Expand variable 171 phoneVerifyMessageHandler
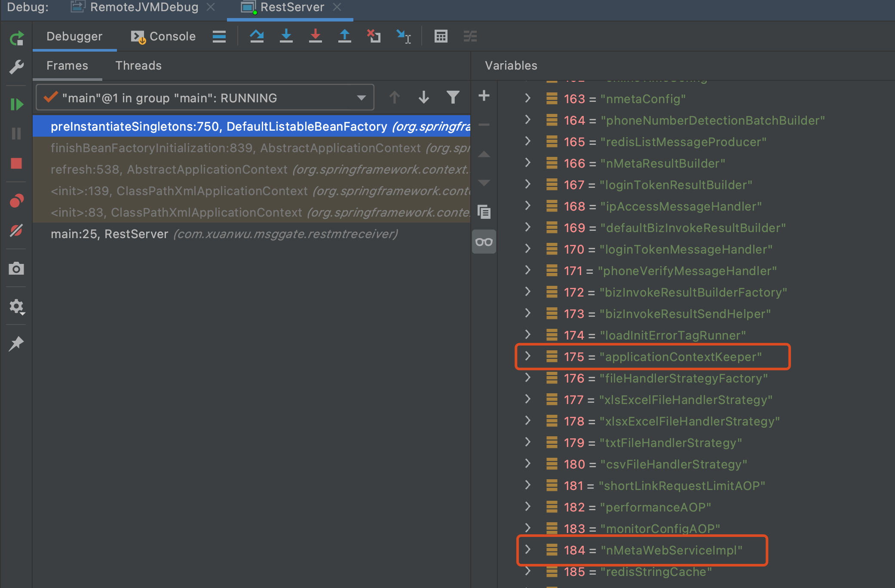Viewport: 895px width, 588px height. pyautogui.click(x=528, y=270)
